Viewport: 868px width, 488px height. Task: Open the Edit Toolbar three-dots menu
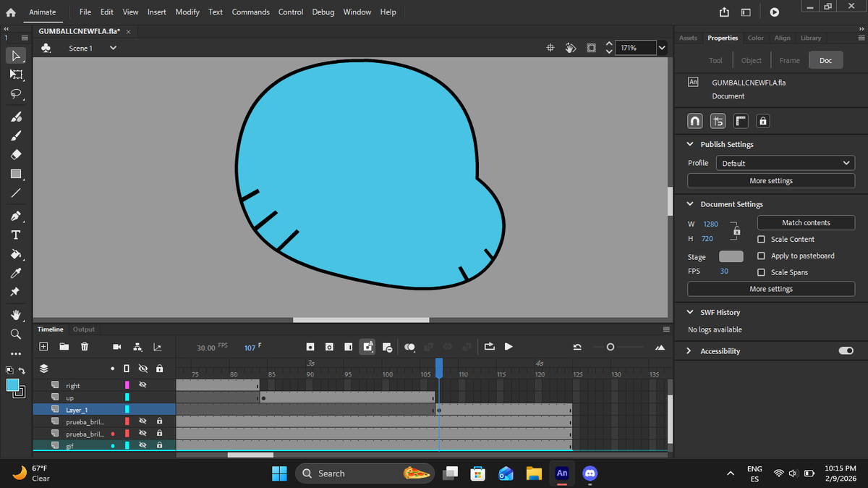[x=16, y=353]
